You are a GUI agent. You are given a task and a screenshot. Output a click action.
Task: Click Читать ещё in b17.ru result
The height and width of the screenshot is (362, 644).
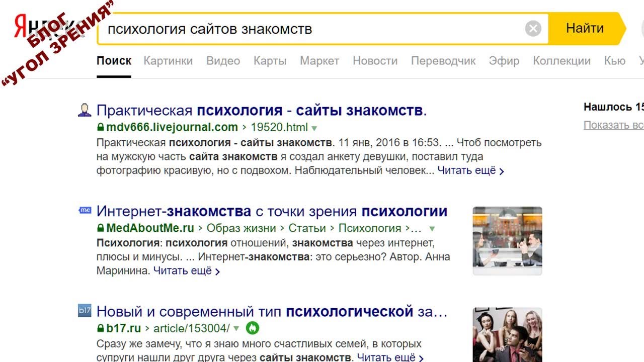(390, 357)
